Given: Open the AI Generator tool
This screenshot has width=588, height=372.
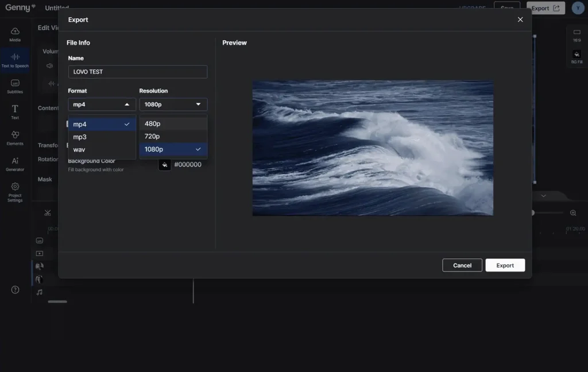Looking at the screenshot, I should (15, 164).
